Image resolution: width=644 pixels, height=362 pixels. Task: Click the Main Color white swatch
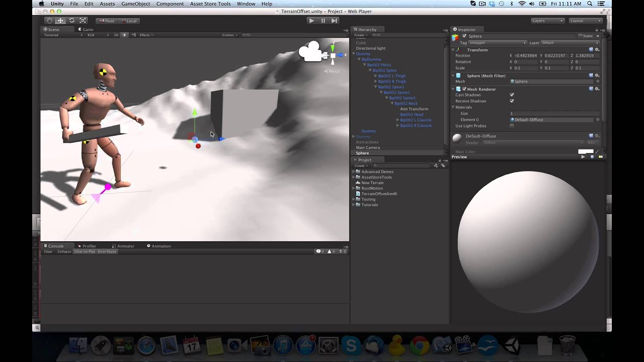(x=586, y=152)
